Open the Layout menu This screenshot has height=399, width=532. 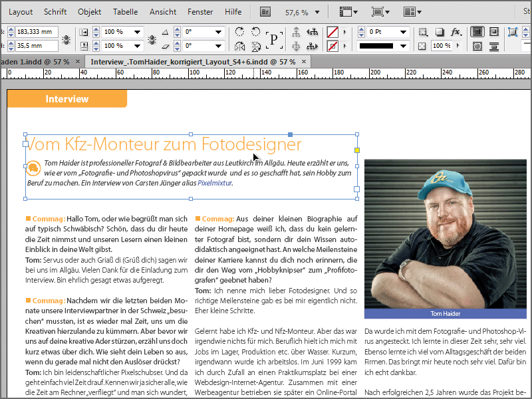click(21, 12)
